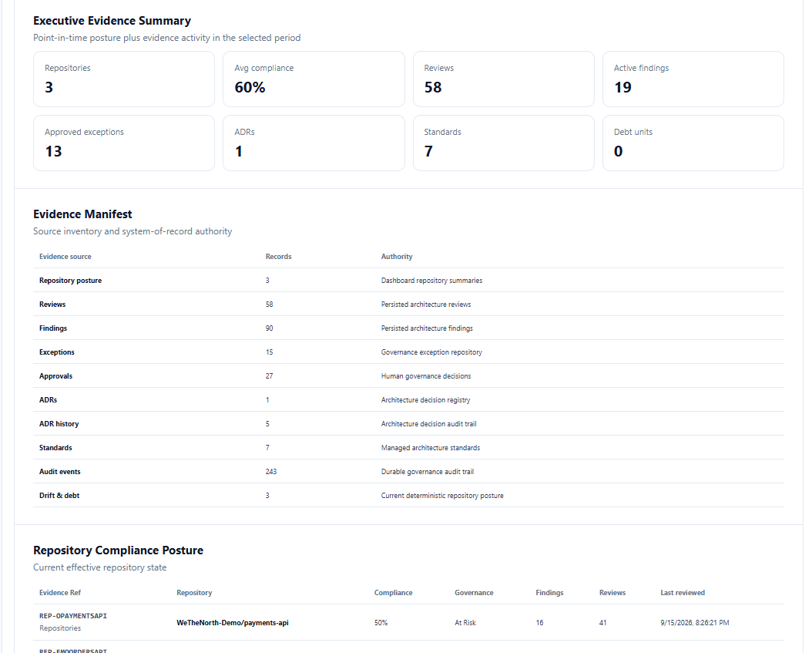Click the Exceptions row label
This screenshot has width=812, height=653.
click(x=57, y=352)
